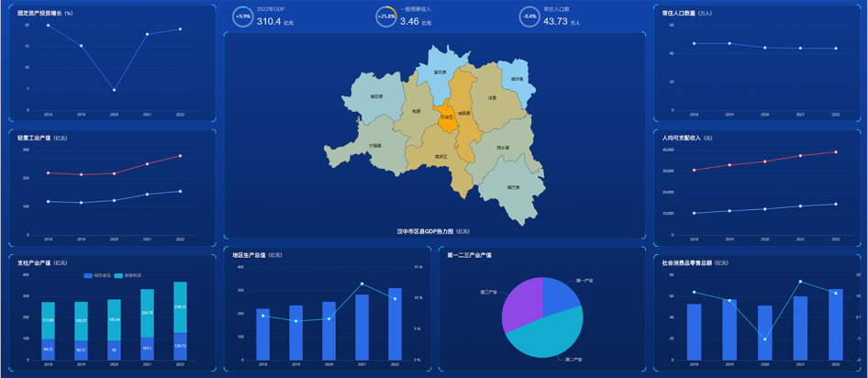Click the -0.4% resident population ring icon
Viewport: 868px width, 378px height.
click(x=529, y=17)
